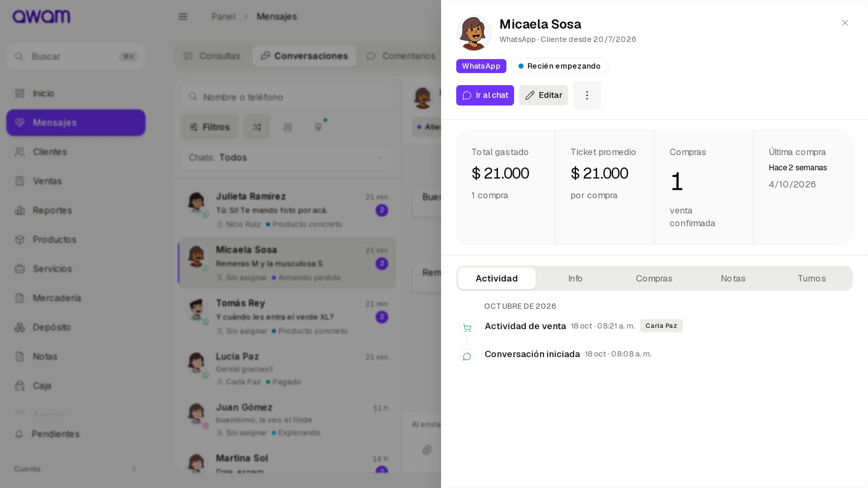The height and width of the screenshot is (488, 868).
Task: Click the Carla Paz tag on sale activity
Action: [661, 326]
